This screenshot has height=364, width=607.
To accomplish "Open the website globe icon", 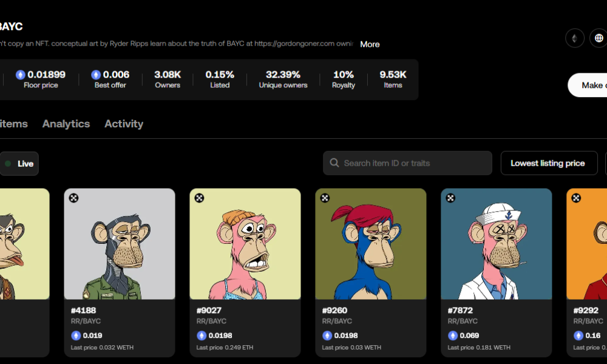I will pyautogui.click(x=598, y=38).
